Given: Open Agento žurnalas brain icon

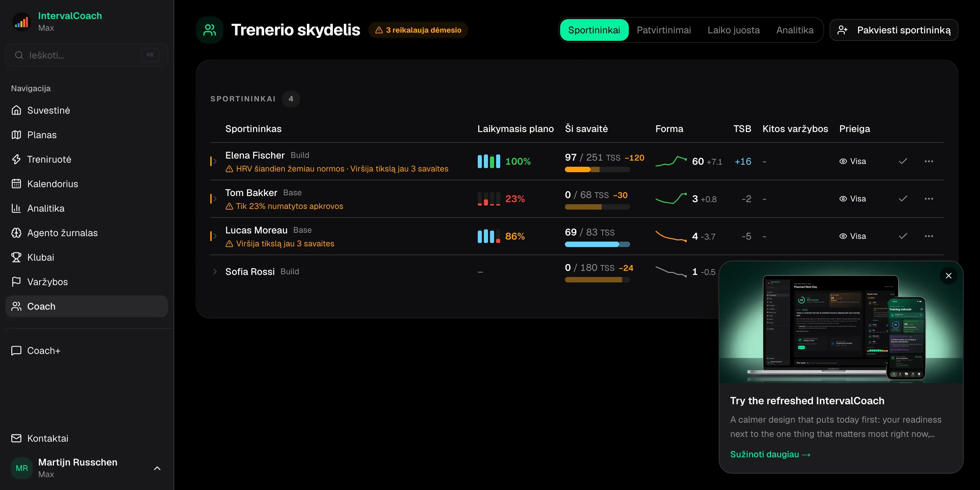Looking at the screenshot, I should click(16, 233).
